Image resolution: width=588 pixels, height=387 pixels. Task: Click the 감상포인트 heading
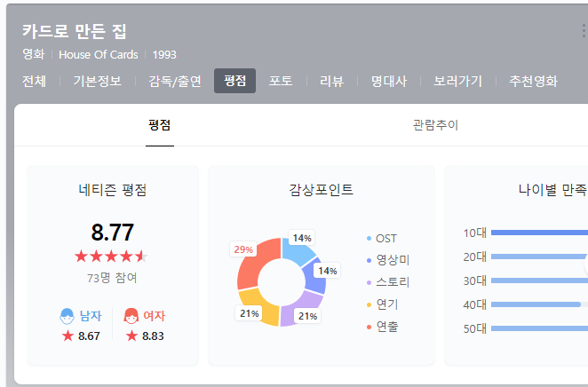[x=322, y=190]
